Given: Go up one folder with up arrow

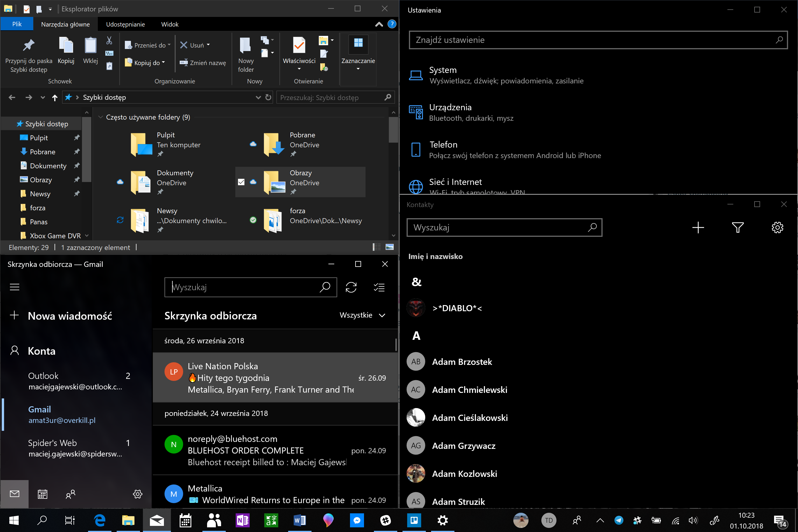Looking at the screenshot, I should click(x=55, y=98).
